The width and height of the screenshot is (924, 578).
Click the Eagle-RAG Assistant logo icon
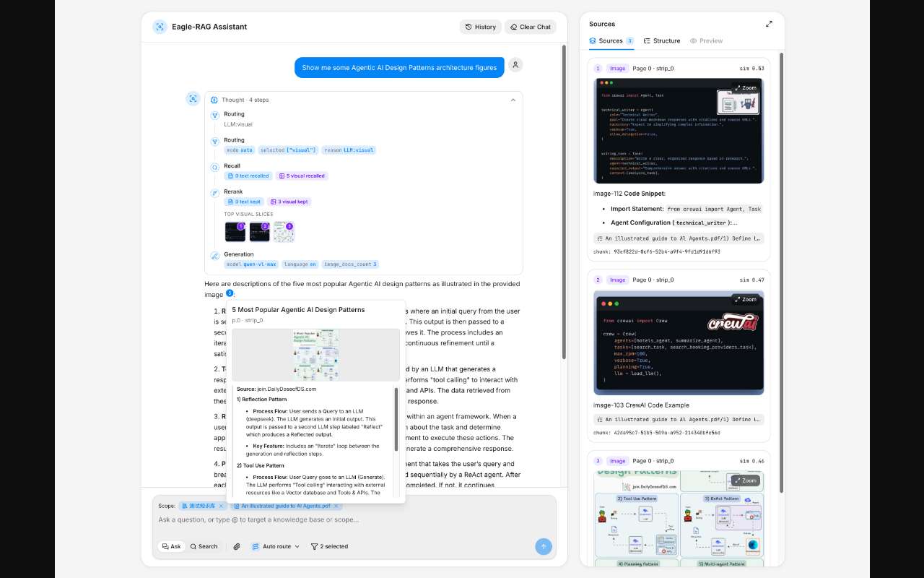(x=160, y=27)
